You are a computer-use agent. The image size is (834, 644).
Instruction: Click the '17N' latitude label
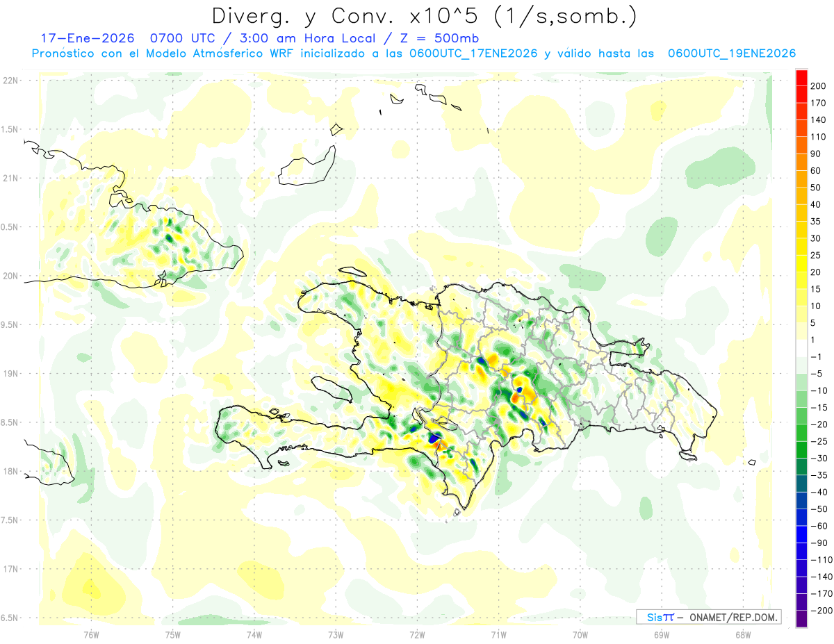point(10,569)
